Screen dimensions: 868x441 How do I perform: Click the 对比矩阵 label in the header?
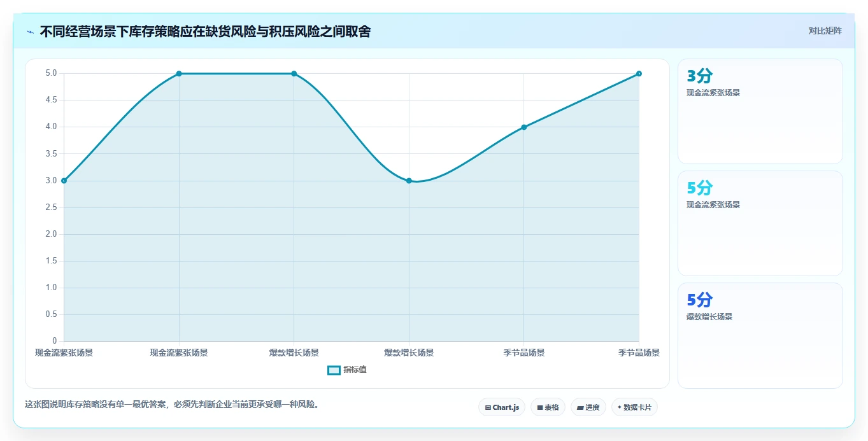(825, 31)
